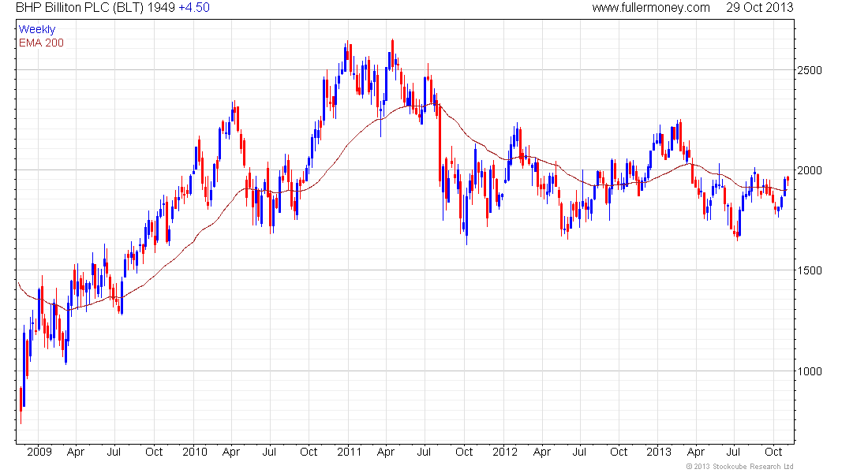Click the '2012' label on the time axis
868x473 pixels.
(505, 452)
